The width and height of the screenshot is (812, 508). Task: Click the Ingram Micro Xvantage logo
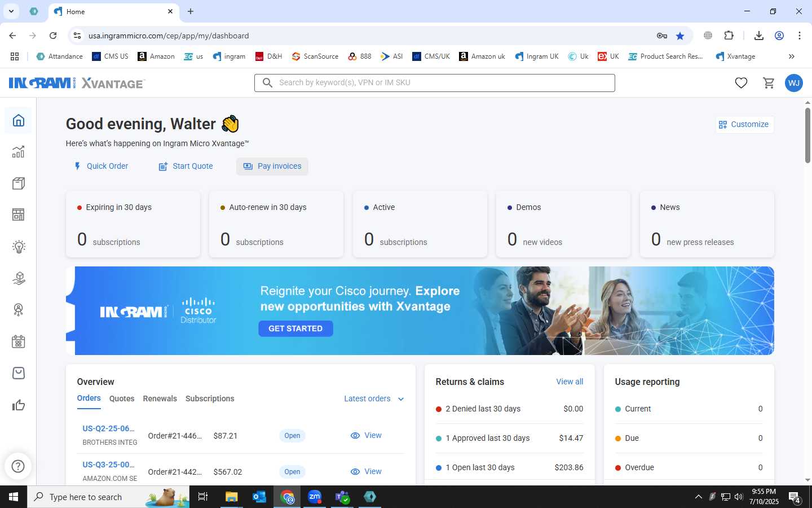(x=77, y=83)
